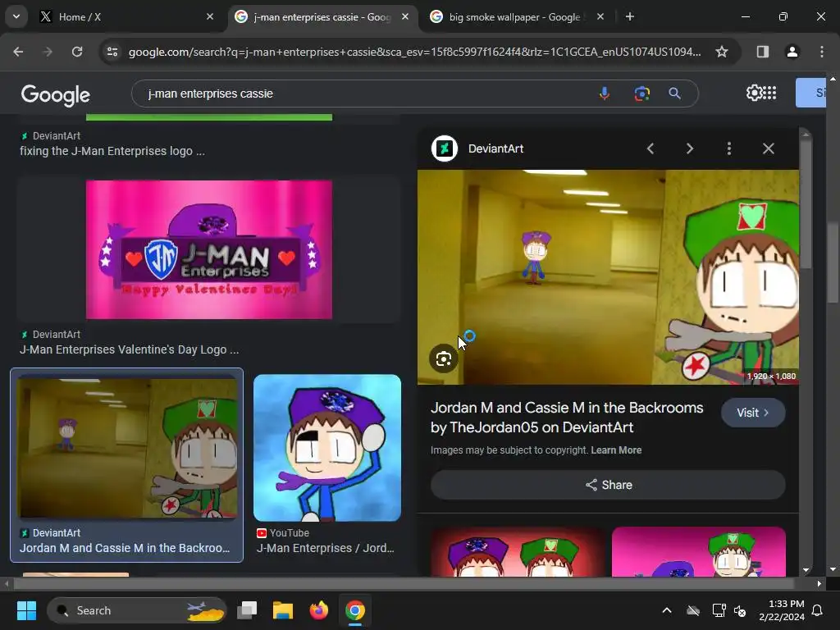Show previous image in preview panel
Viewport: 840px width, 630px height.
[x=651, y=148]
